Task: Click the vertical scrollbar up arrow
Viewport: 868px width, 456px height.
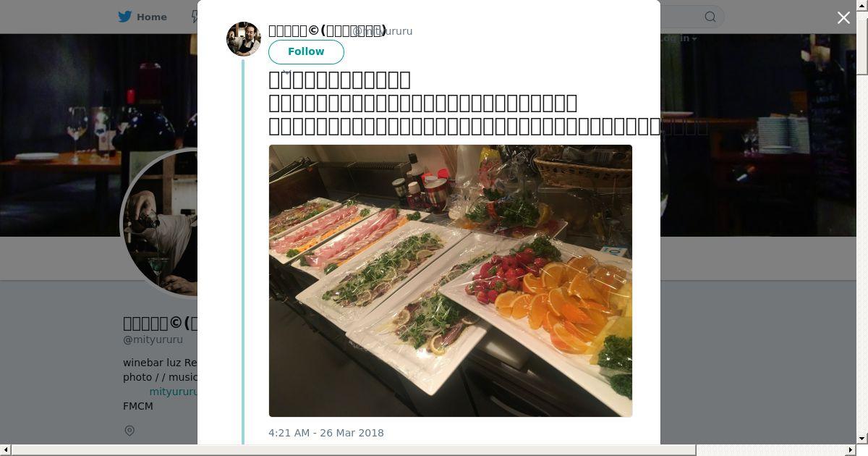Action: [x=861, y=5]
